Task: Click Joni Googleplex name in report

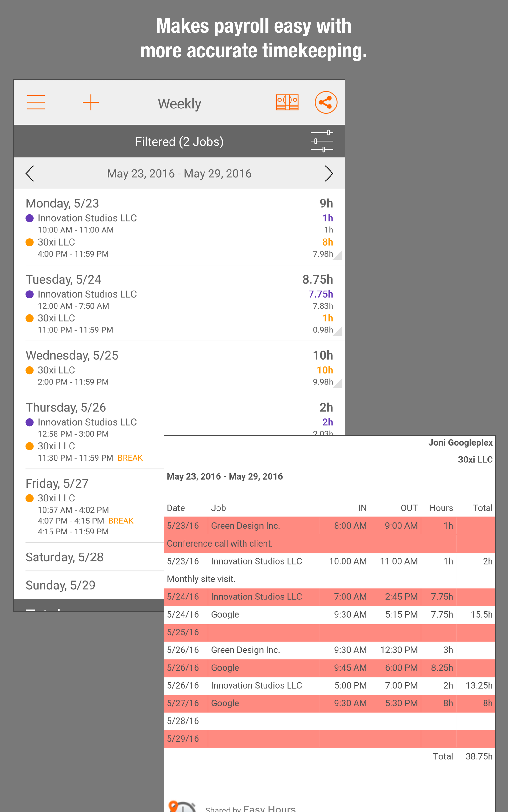Action: point(460,442)
